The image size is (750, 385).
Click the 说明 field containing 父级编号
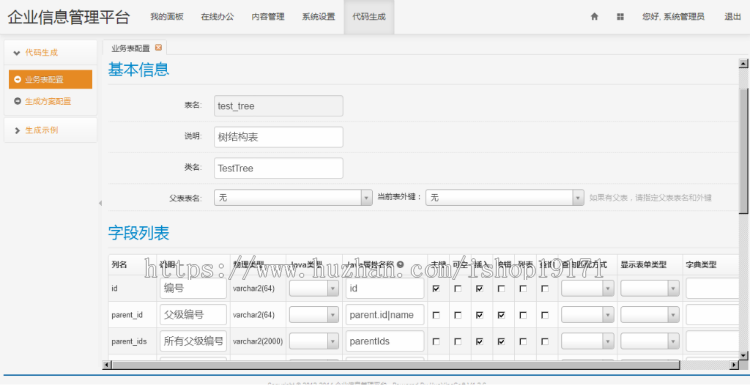tap(193, 315)
